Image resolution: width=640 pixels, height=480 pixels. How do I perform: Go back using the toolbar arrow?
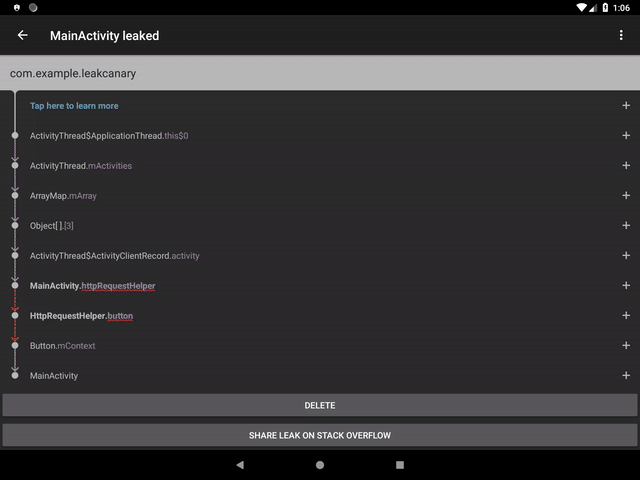tap(22, 36)
